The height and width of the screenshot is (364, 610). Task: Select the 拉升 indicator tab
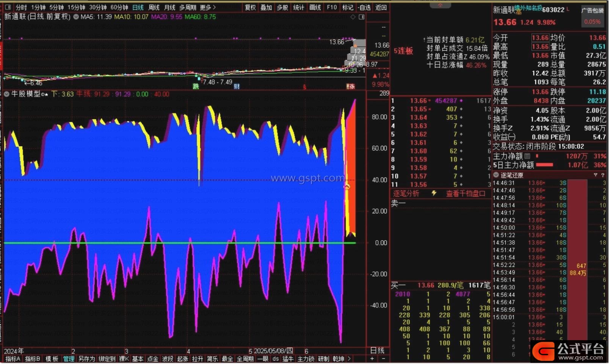(198, 359)
